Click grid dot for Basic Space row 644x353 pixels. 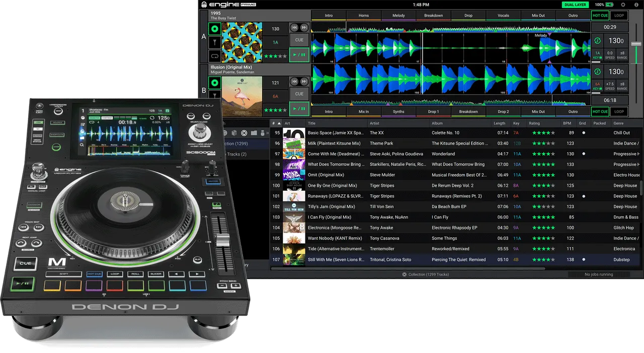(584, 133)
